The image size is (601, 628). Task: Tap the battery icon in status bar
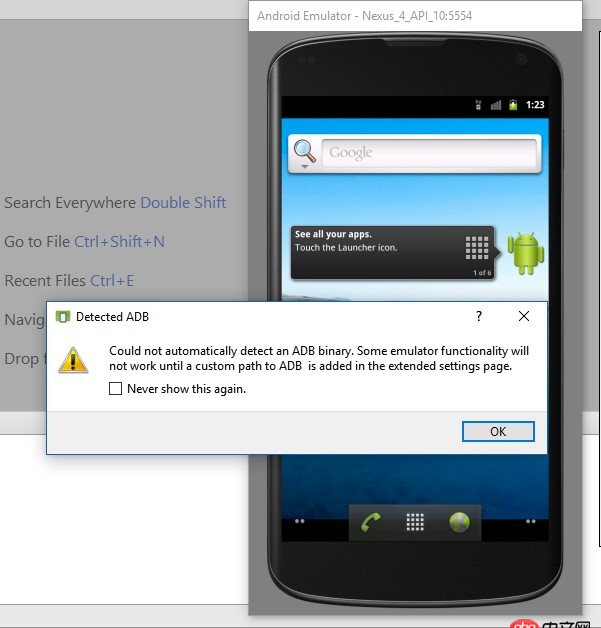pos(513,105)
